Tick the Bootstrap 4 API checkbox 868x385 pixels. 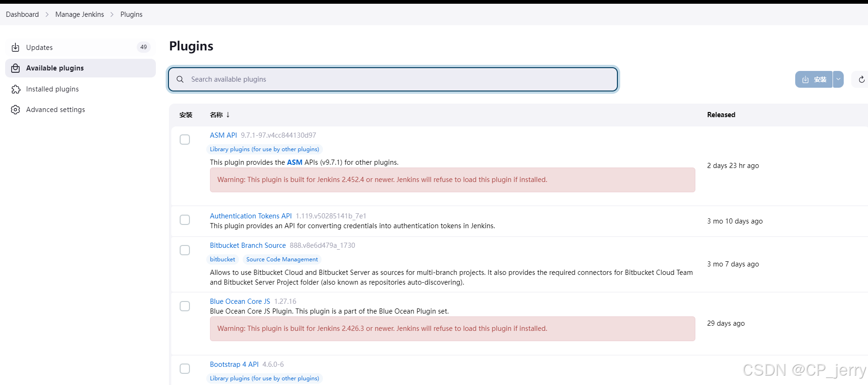185,369
